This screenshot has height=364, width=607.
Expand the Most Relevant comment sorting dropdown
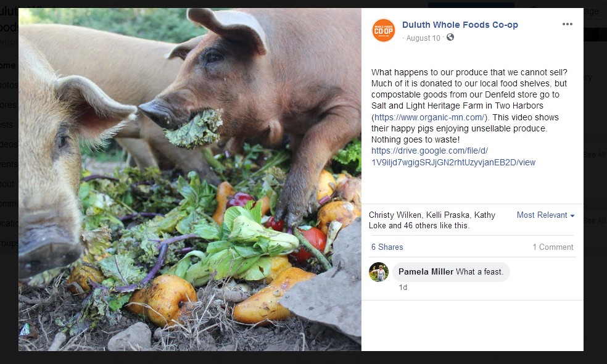[546, 215]
